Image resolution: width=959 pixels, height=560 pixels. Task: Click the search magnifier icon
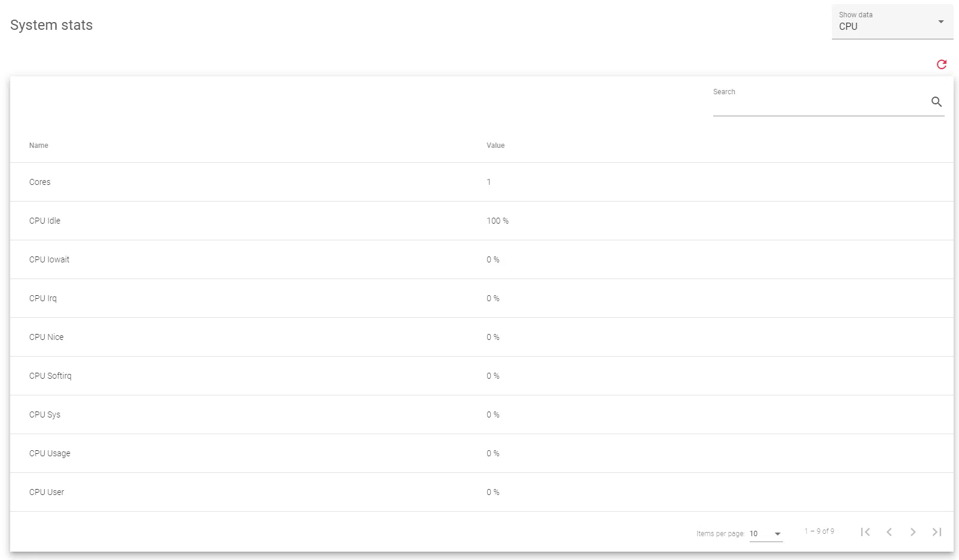pyautogui.click(x=936, y=102)
